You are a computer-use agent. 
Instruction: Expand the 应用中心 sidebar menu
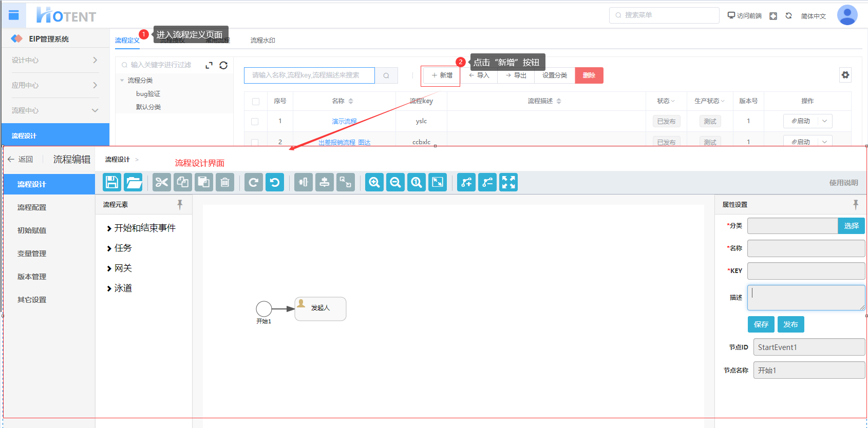tap(55, 85)
